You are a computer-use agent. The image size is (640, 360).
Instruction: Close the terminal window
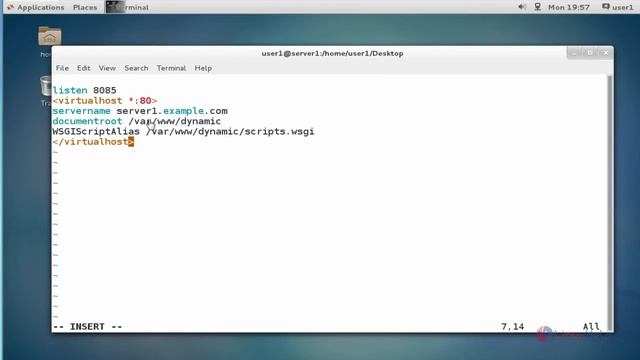click(606, 53)
